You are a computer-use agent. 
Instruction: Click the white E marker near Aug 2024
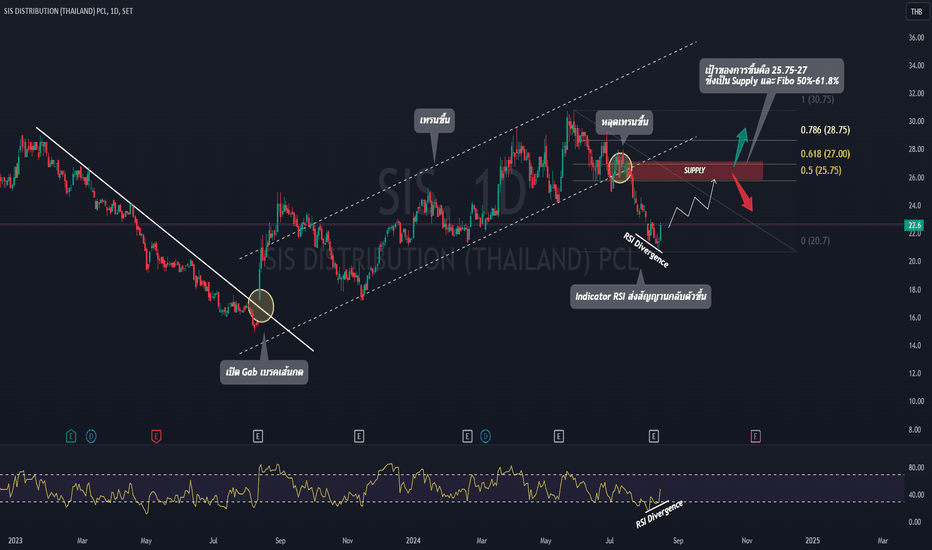click(654, 436)
